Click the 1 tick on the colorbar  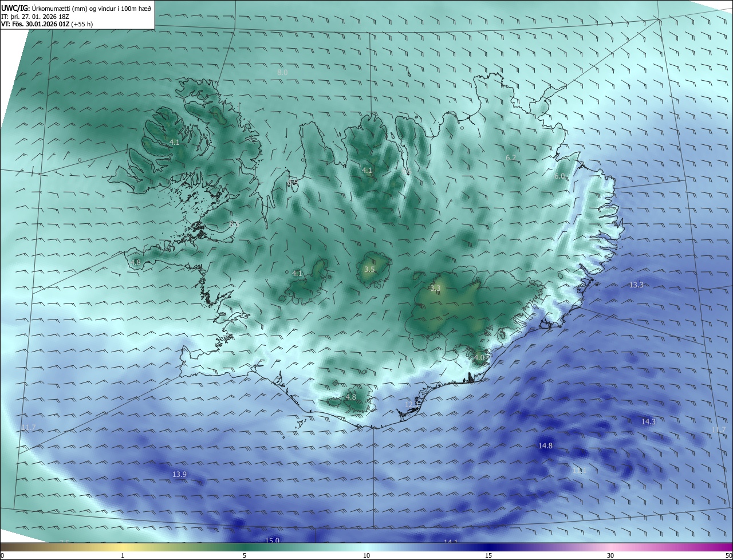tap(123, 555)
